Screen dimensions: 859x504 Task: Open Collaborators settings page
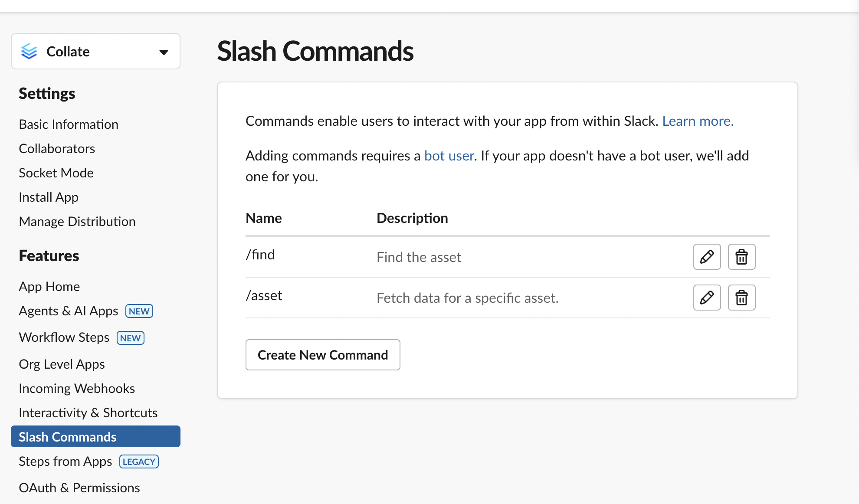coord(57,149)
